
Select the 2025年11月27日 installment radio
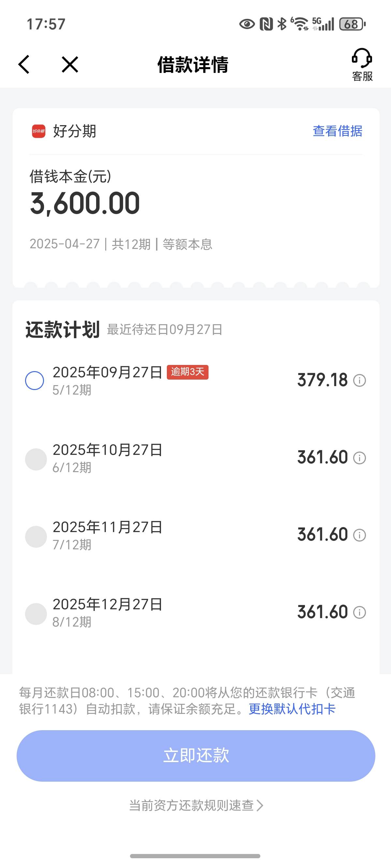pyautogui.click(x=36, y=536)
